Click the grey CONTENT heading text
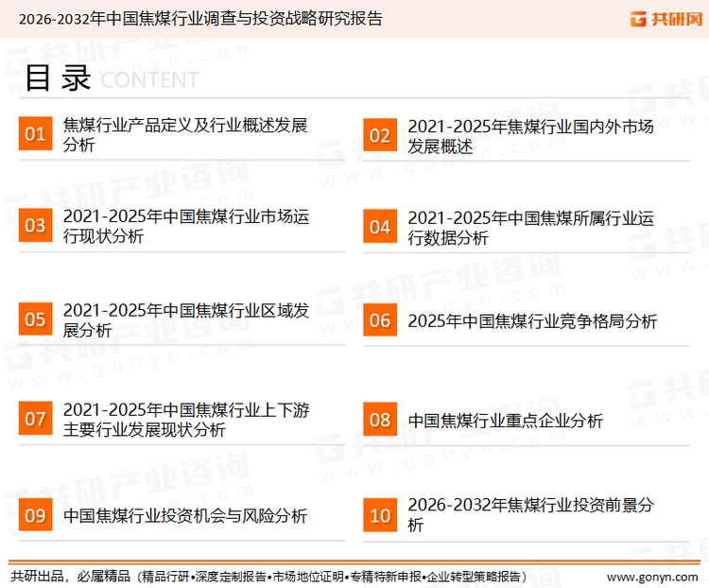709x588 pixels. pos(149,80)
